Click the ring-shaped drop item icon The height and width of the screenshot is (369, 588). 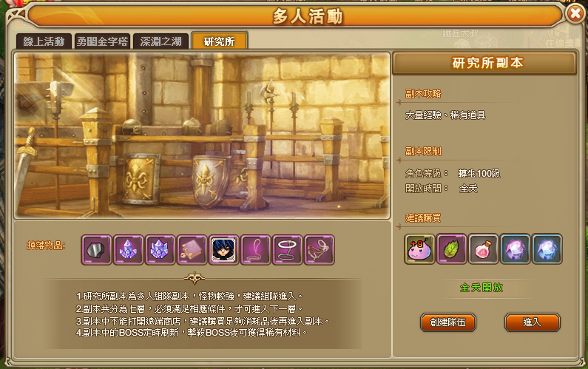tap(288, 250)
